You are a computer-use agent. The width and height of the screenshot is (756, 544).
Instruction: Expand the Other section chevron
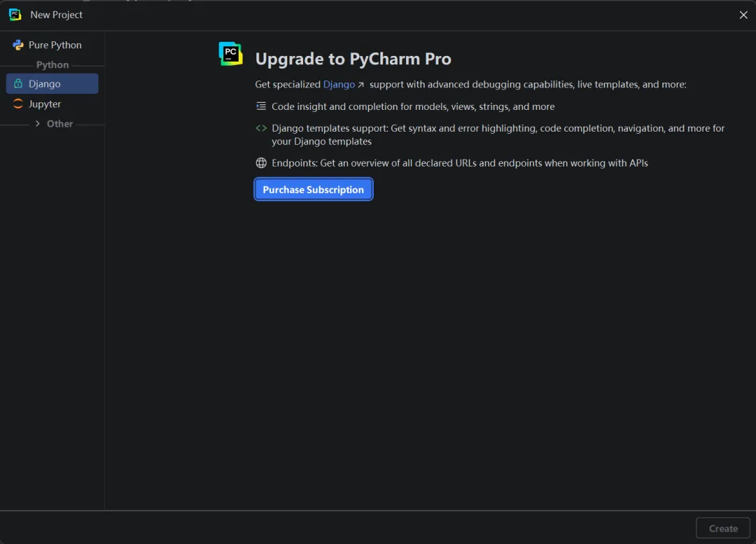38,123
